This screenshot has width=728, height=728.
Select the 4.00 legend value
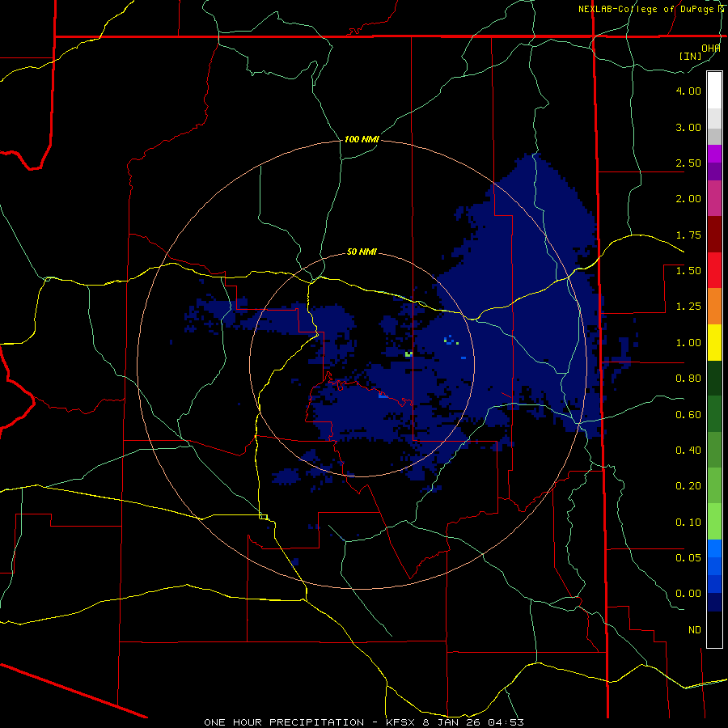click(688, 91)
